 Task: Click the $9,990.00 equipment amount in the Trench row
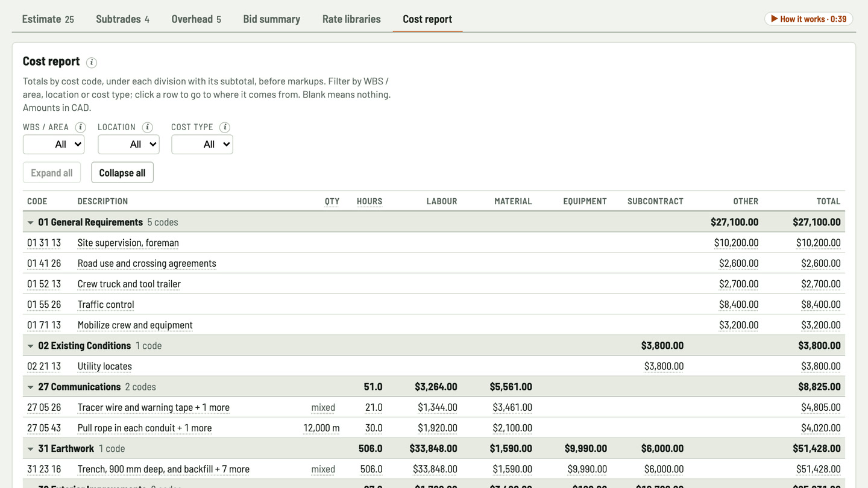(x=587, y=469)
